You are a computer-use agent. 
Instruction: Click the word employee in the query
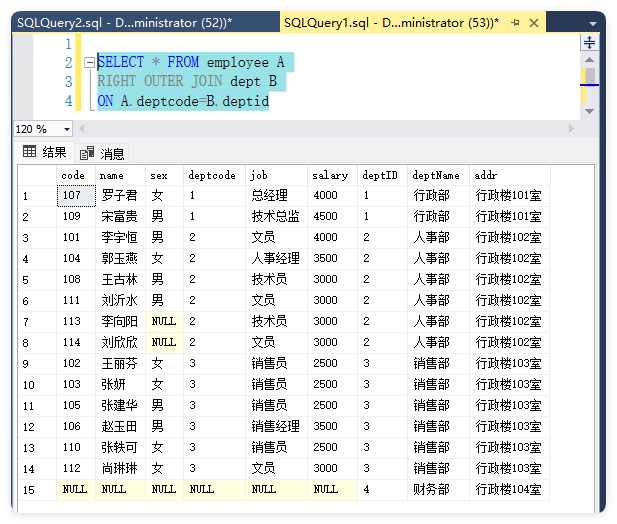[x=238, y=62]
